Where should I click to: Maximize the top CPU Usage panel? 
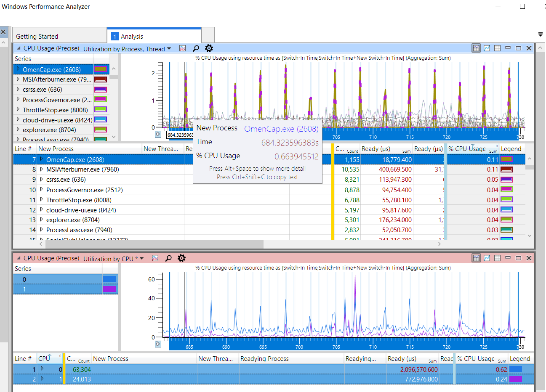coord(519,48)
